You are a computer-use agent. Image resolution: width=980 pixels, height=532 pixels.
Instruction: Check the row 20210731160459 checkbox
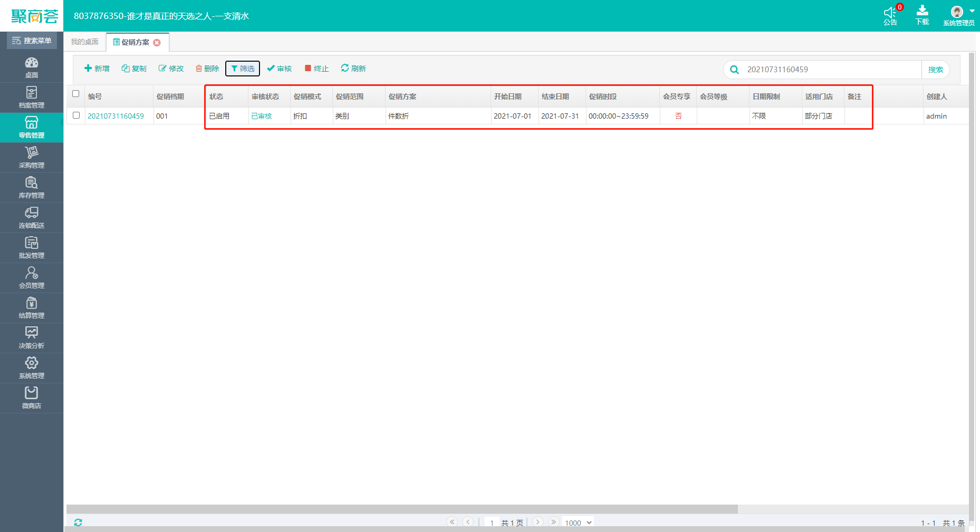pyautogui.click(x=76, y=115)
